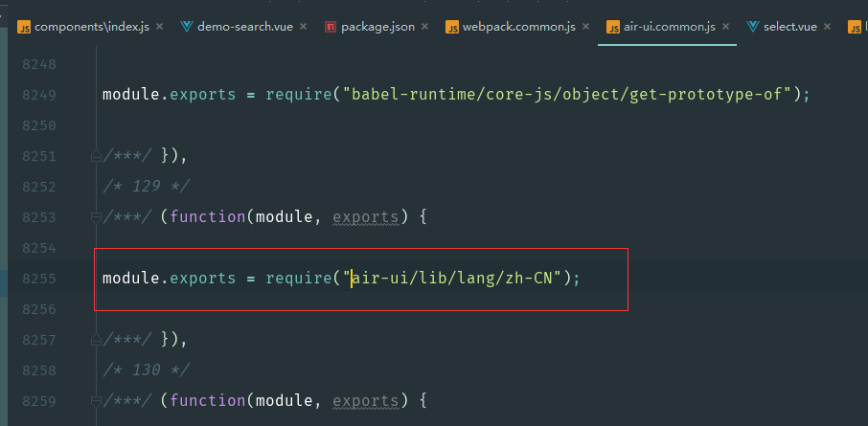Click line number 8258 in the gutter

coord(39,370)
